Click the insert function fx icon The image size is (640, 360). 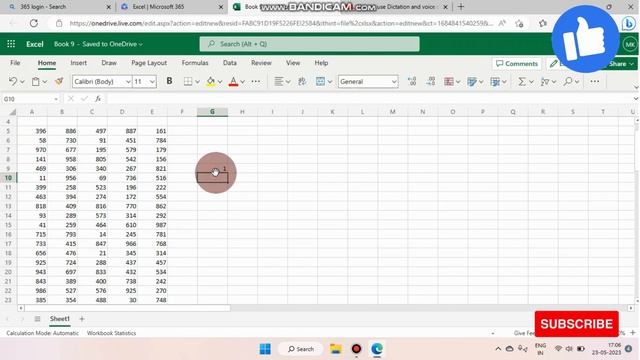(98, 99)
